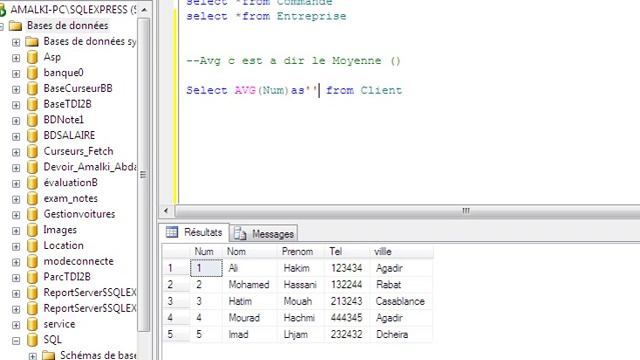Click the évaluationB database icon

[32, 183]
